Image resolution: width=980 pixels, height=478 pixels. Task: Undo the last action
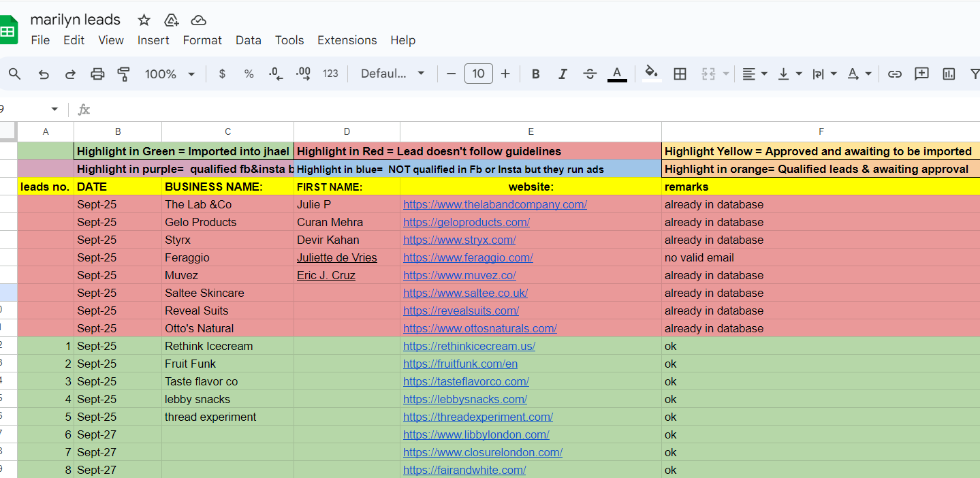(44, 74)
